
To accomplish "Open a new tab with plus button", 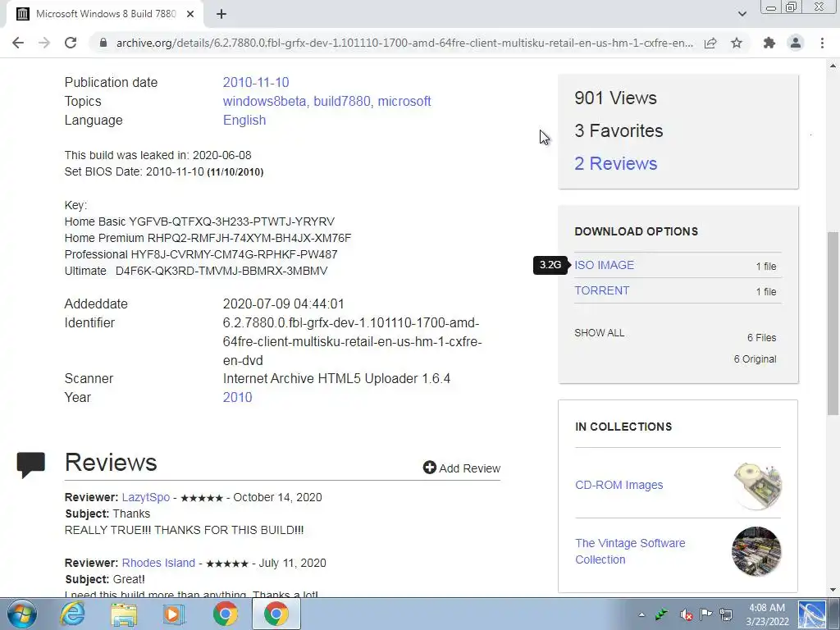I will [221, 14].
